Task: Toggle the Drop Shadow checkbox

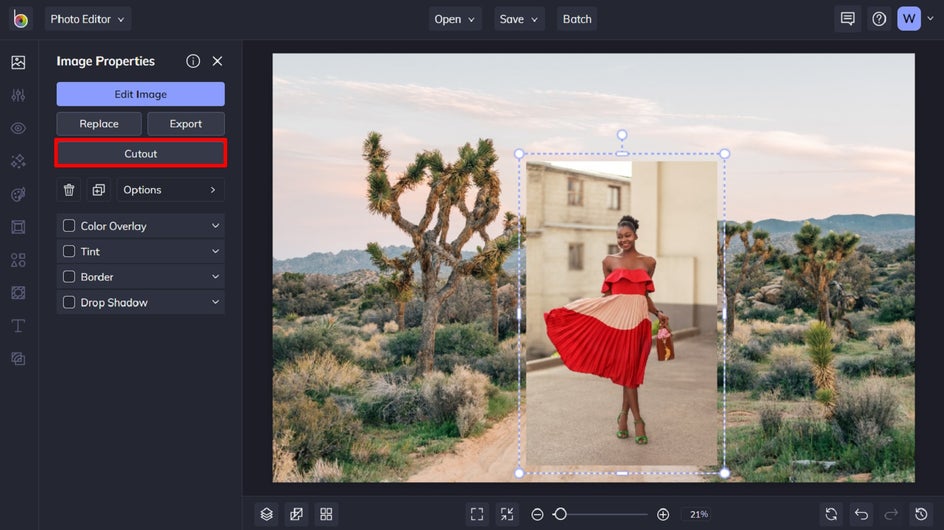Action: tap(69, 303)
